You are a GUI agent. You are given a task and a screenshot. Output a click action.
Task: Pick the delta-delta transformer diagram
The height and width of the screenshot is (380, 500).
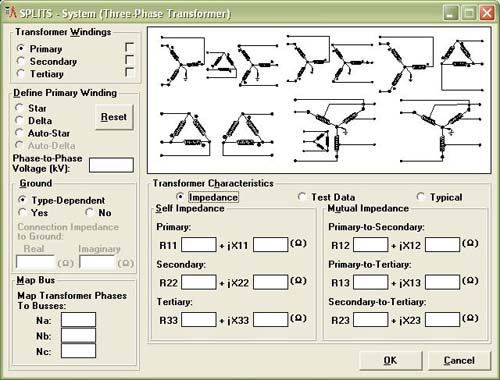tap(217, 134)
